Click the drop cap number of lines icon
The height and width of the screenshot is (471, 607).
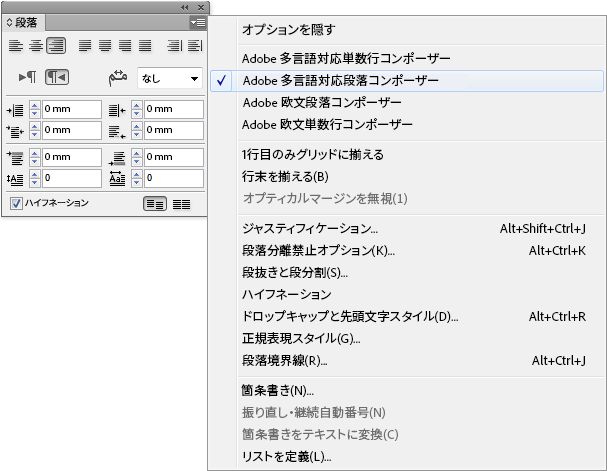15,179
